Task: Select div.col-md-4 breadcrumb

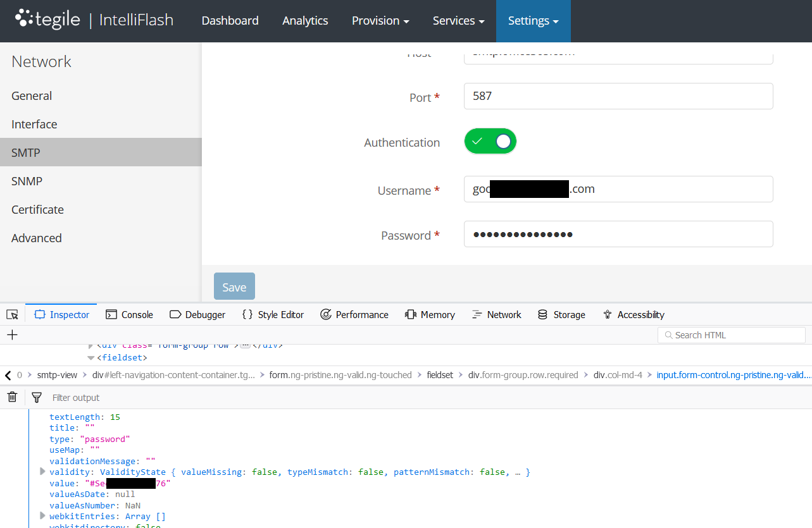Action: [x=618, y=375]
